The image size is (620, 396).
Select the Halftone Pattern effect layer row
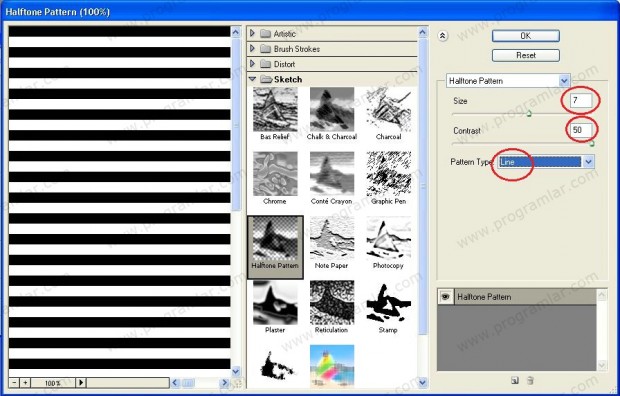pos(517,297)
